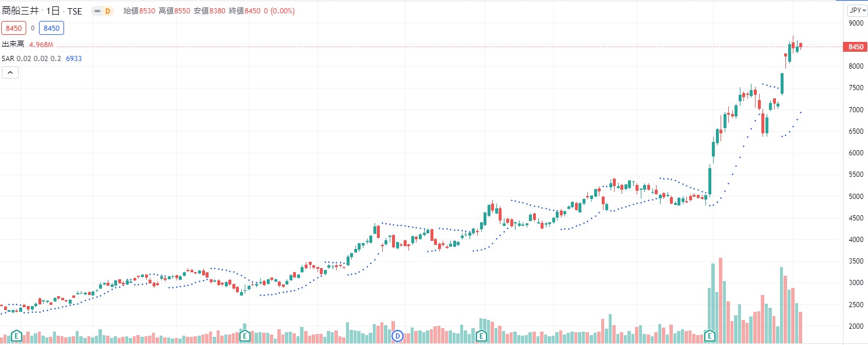
Task: Open the JPY currency dropdown
Action: pyautogui.click(x=858, y=10)
